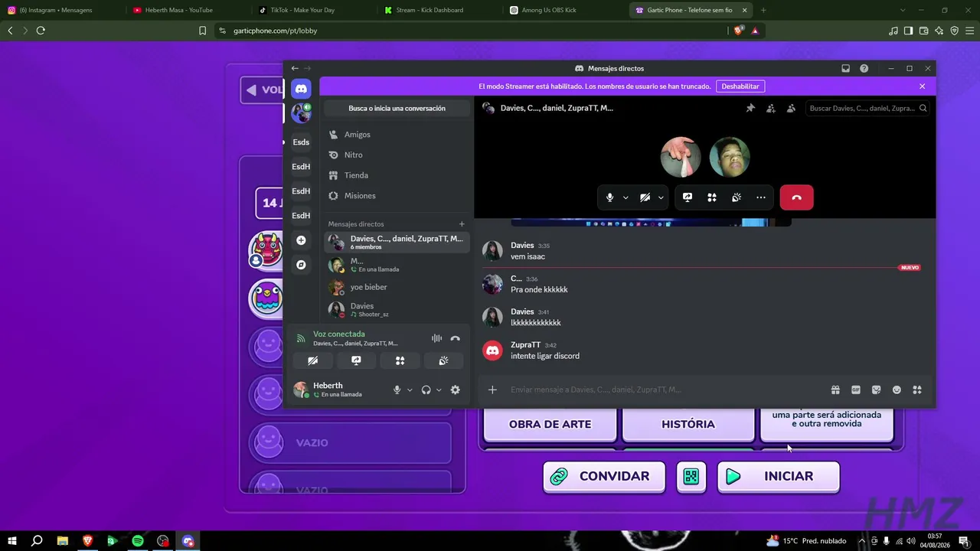Screen dimensions: 980x551
Task: Open Nitro in the Discord sidebar
Action: [397, 155]
